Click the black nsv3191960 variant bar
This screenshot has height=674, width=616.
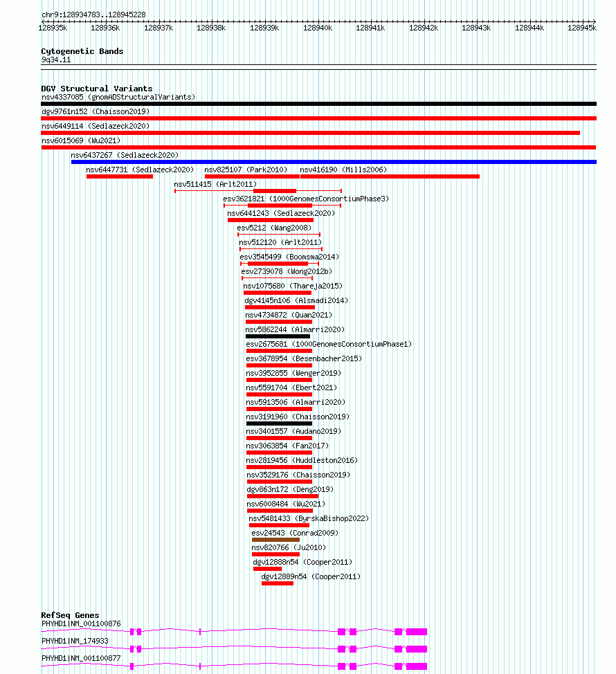coord(279,423)
